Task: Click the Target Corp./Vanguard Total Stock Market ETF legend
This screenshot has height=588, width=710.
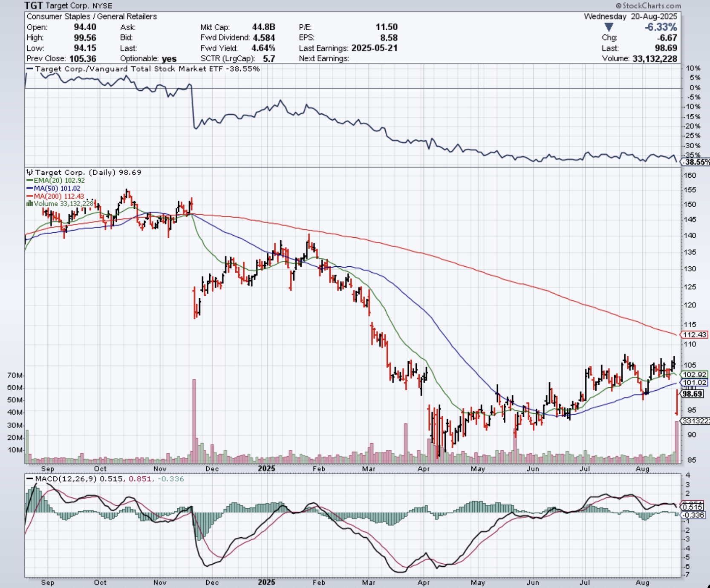Action: tap(143, 69)
